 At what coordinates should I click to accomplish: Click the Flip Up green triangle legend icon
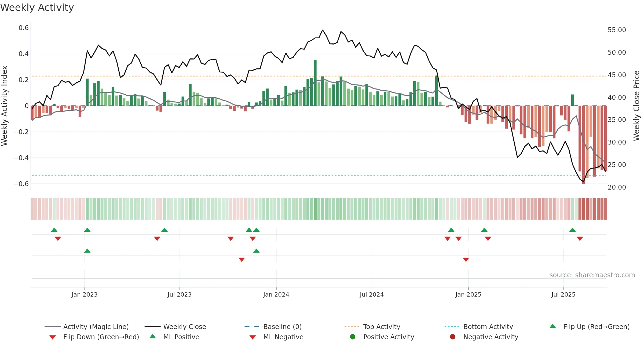553,326
